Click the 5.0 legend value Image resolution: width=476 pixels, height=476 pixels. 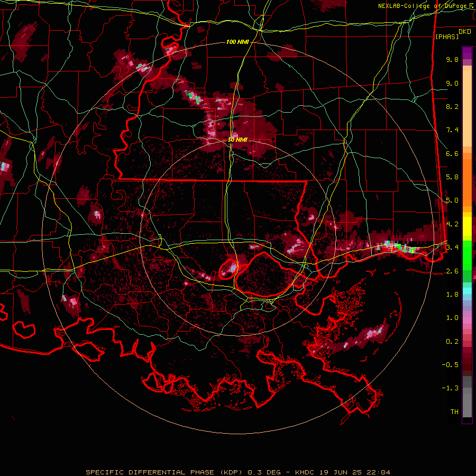click(452, 200)
